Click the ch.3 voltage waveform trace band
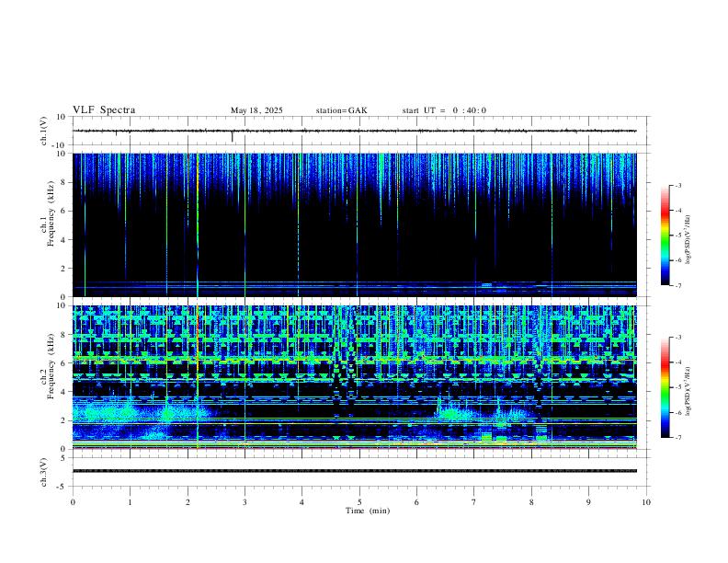Image resolution: width=728 pixels, height=563 pixels. tap(355, 471)
